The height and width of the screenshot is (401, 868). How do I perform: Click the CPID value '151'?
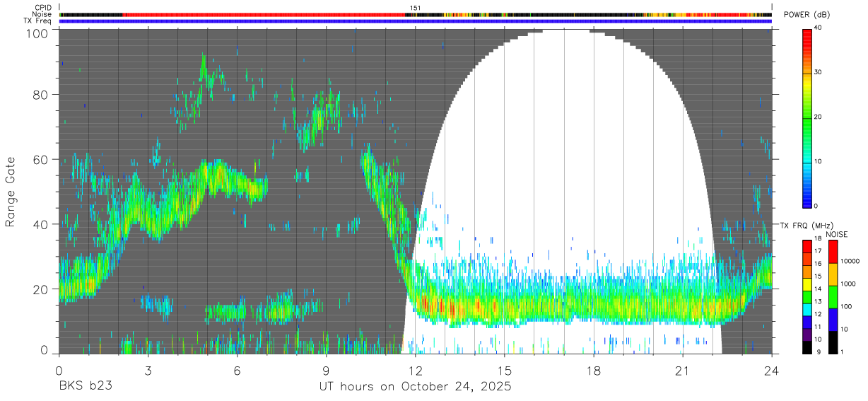415,8
